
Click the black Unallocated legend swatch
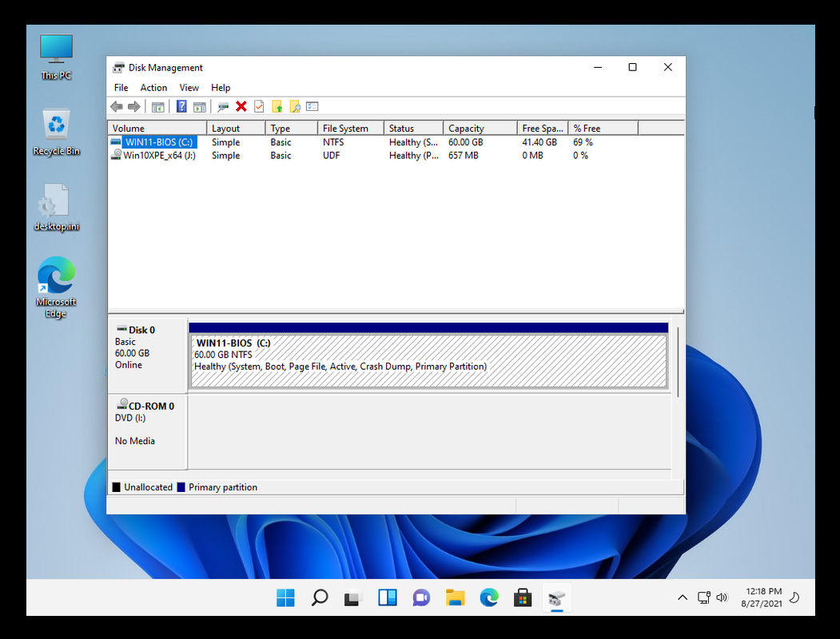(116, 487)
